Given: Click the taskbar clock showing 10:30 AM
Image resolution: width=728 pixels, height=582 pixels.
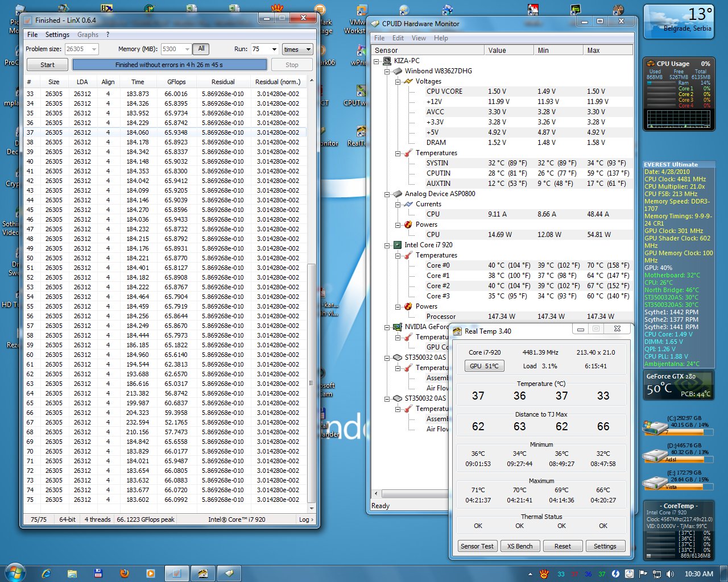Looking at the screenshot, I should pyautogui.click(x=698, y=574).
